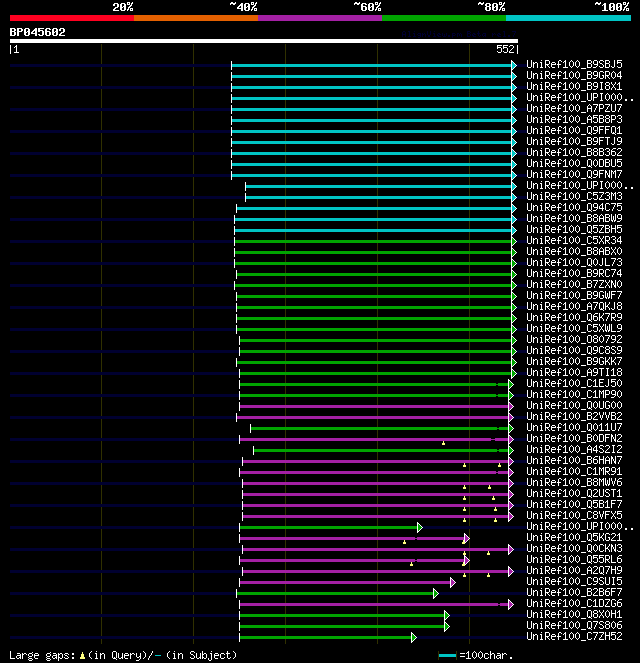Open the UniRef100_B9I8X1 hit label
640x663 pixels.
point(574,86)
